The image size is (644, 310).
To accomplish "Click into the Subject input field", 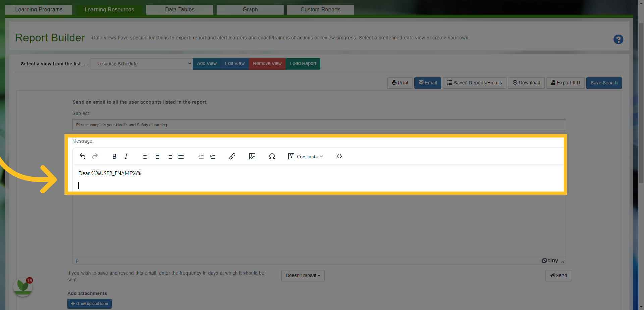I will (319, 125).
